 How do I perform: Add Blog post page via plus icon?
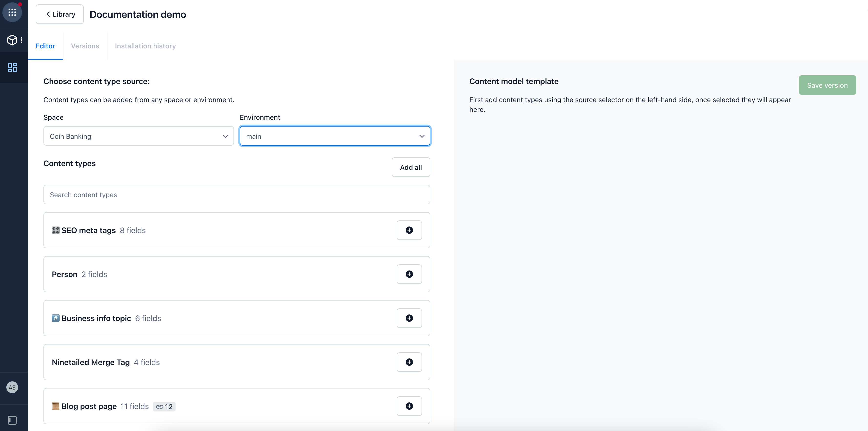[x=409, y=406]
